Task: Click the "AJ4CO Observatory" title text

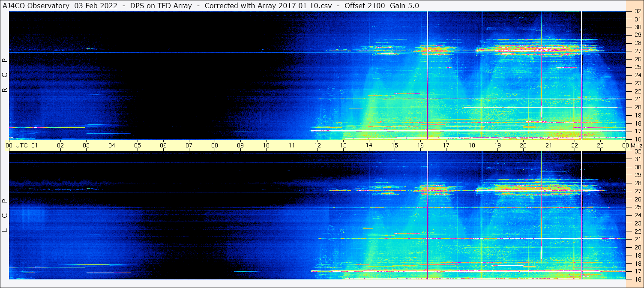Action: 36,6
